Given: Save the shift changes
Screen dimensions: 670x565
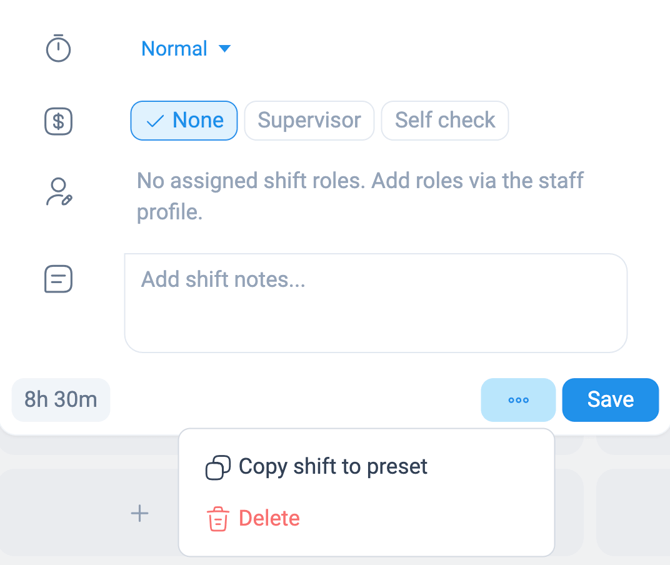Looking at the screenshot, I should tap(610, 400).
